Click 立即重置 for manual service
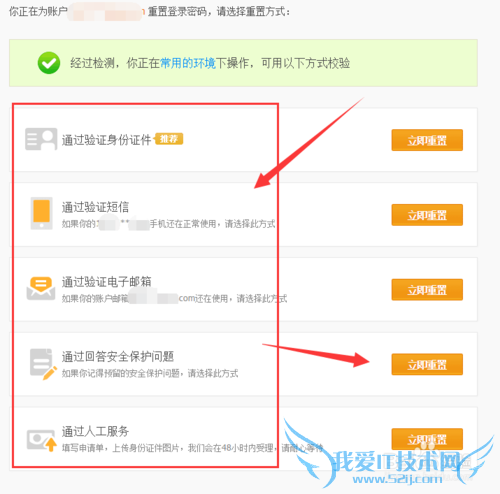 click(427, 439)
